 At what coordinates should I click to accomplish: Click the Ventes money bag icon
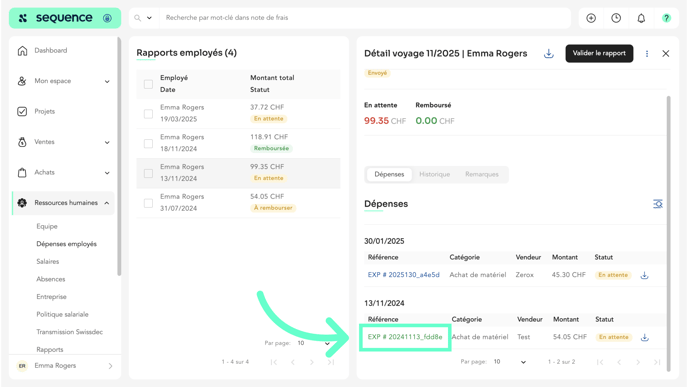point(22,142)
